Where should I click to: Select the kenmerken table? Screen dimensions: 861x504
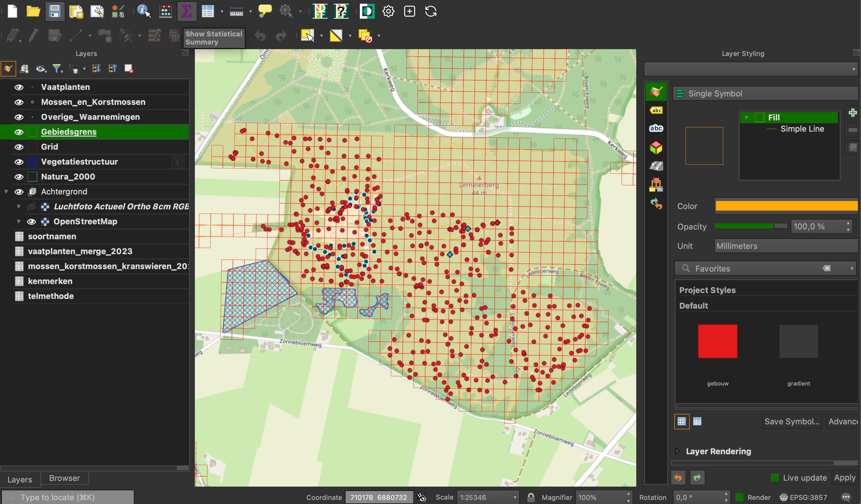coord(50,281)
